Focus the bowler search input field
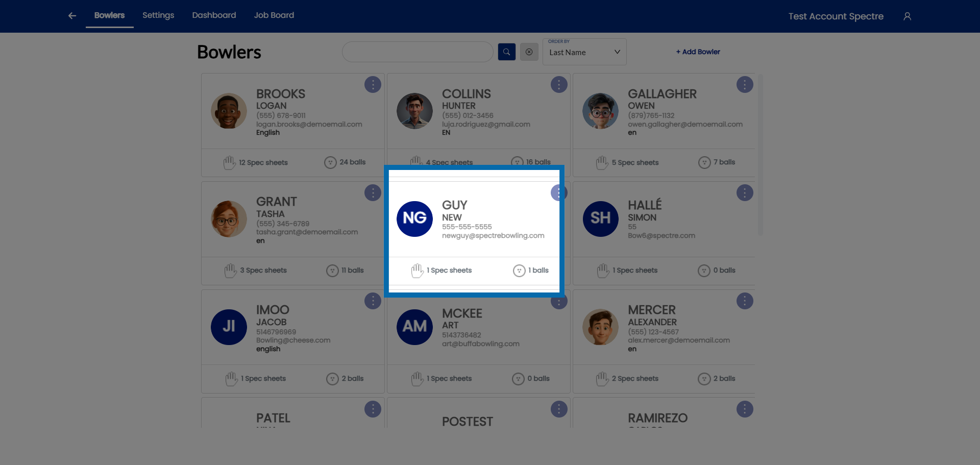The image size is (980, 465). (418, 52)
